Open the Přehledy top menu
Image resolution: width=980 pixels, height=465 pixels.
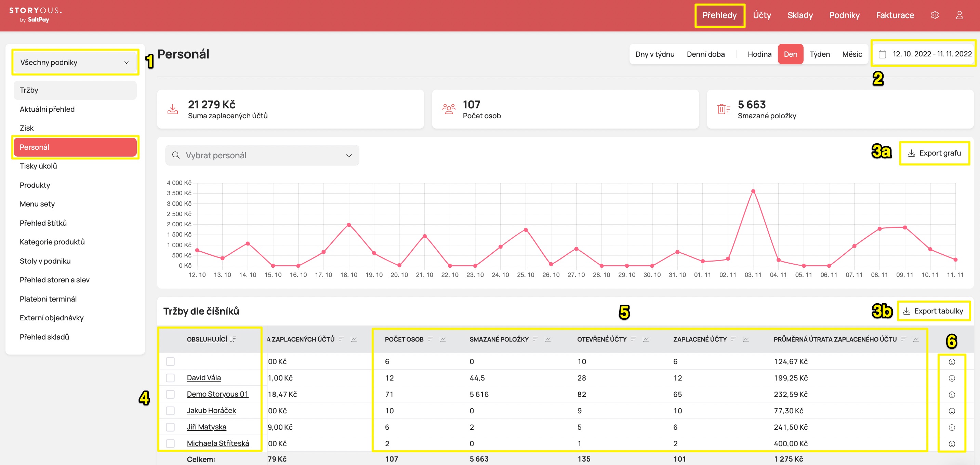[719, 15]
